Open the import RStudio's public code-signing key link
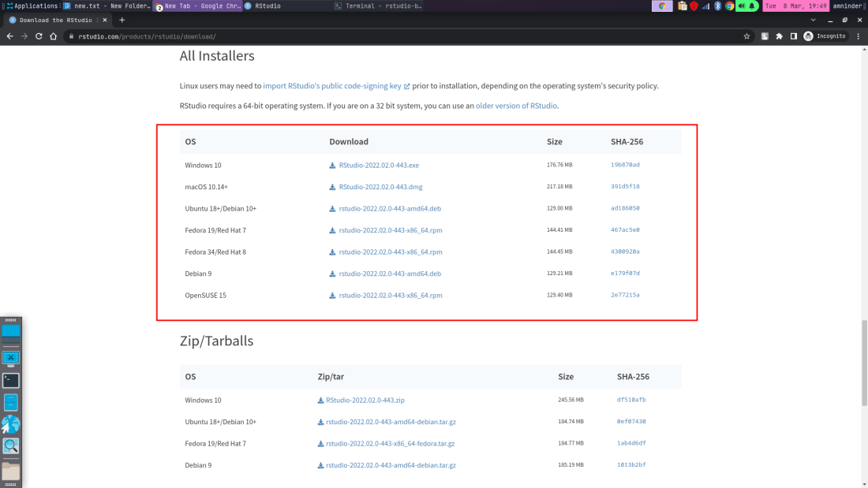This screenshot has height=488, width=868. tap(337, 86)
